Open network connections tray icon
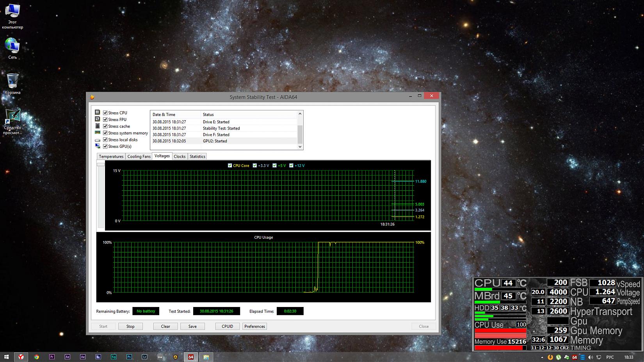 coord(598,357)
